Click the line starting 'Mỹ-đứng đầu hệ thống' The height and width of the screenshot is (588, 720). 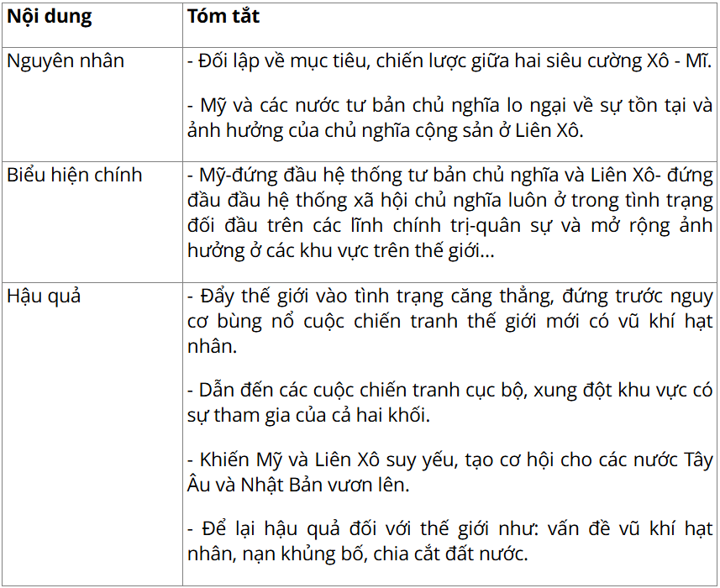pyautogui.click(x=449, y=176)
